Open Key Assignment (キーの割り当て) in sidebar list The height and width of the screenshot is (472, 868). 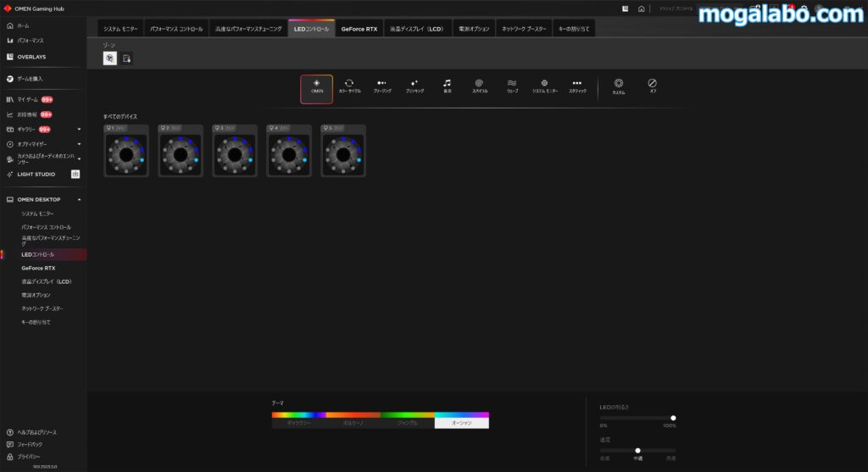36,322
